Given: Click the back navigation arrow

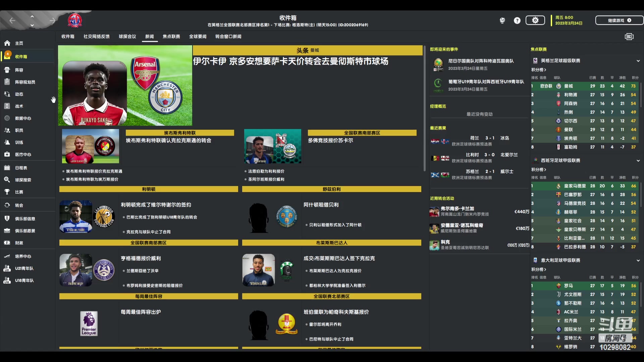Looking at the screenshot, I should 12,21.
